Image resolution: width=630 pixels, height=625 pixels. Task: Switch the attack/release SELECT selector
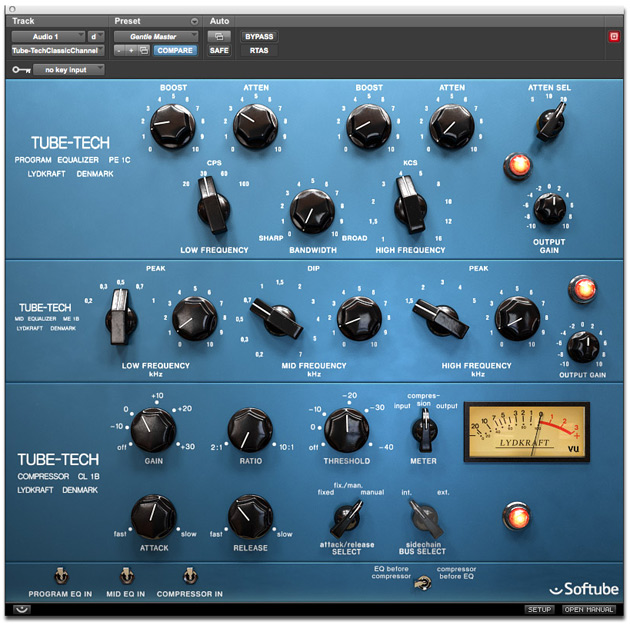(347, 518)
